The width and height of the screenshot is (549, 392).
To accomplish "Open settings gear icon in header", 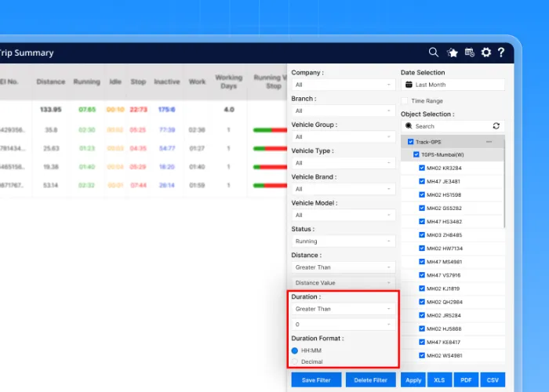I will (x=486, y=53).
